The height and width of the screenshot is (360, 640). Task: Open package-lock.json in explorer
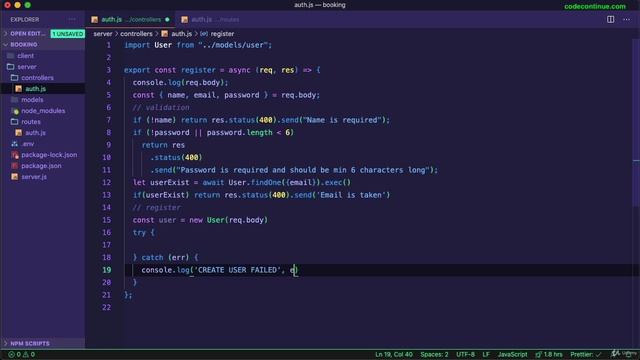click(x=49, y=155)
